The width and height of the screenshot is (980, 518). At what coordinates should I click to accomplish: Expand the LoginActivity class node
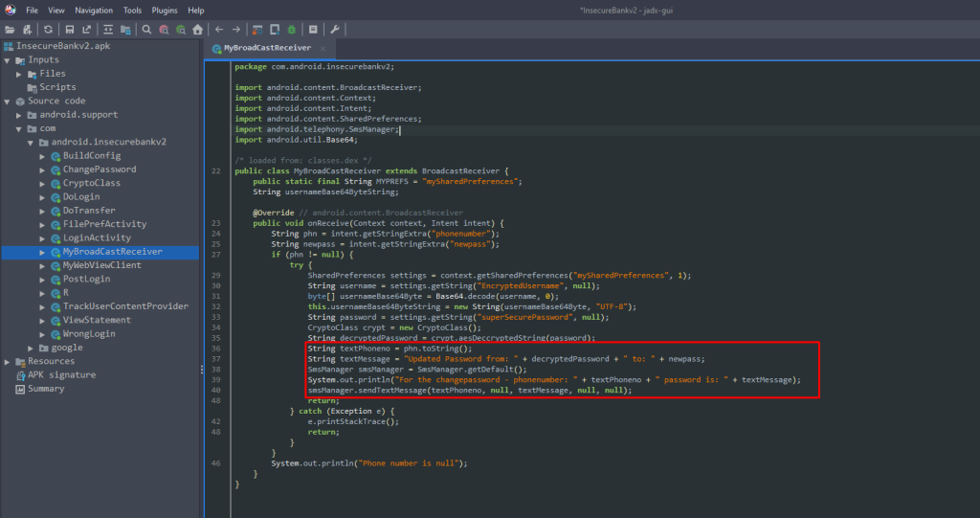42,238
